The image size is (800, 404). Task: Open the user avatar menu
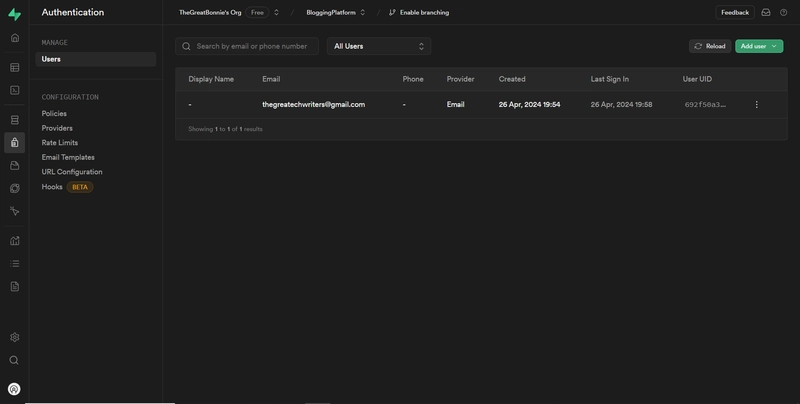(14, 389)
